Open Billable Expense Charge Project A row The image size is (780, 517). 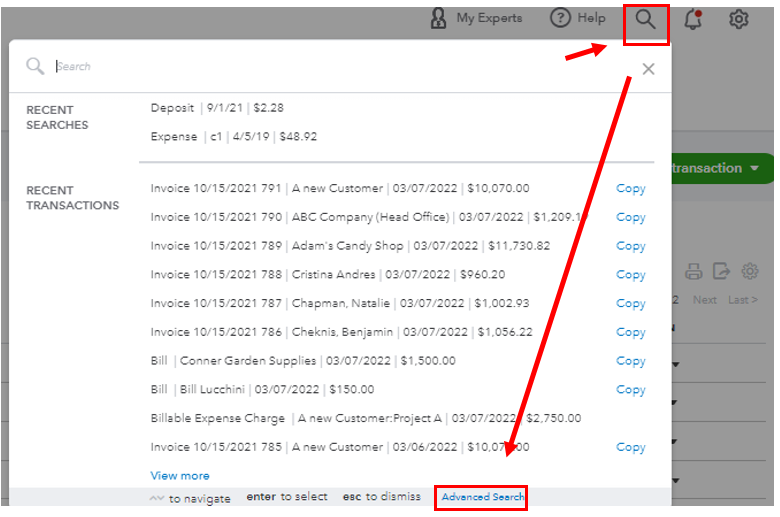[366, 418]
